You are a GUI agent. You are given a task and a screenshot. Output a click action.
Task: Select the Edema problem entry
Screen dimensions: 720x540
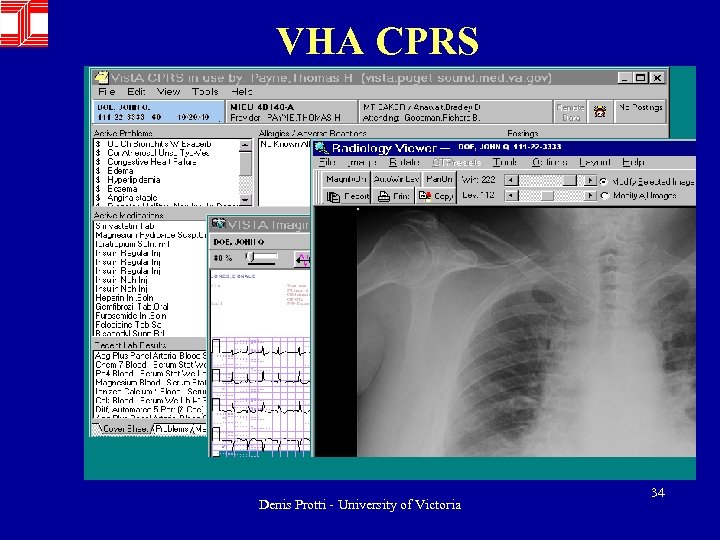pos(167,171)
